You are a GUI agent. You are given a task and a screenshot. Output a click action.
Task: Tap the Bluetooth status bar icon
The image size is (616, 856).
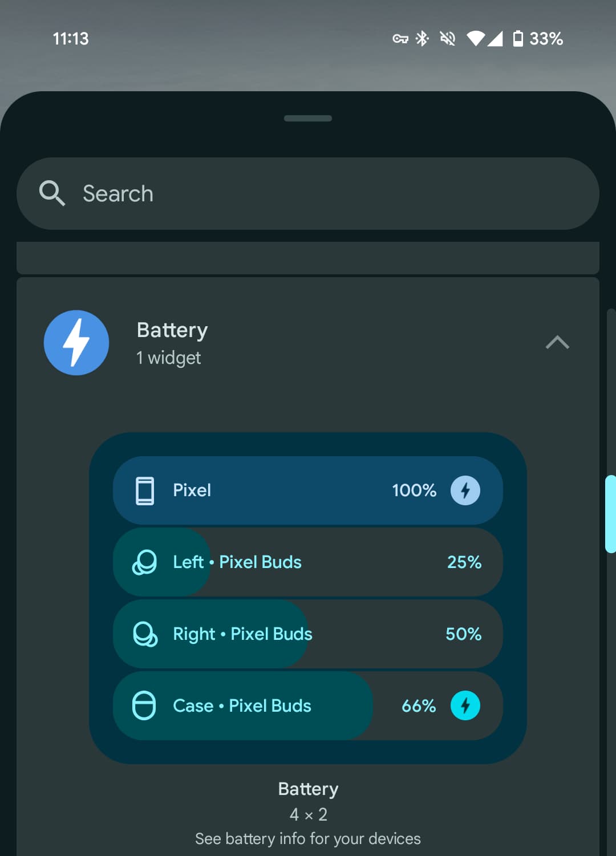pos(422,38)
